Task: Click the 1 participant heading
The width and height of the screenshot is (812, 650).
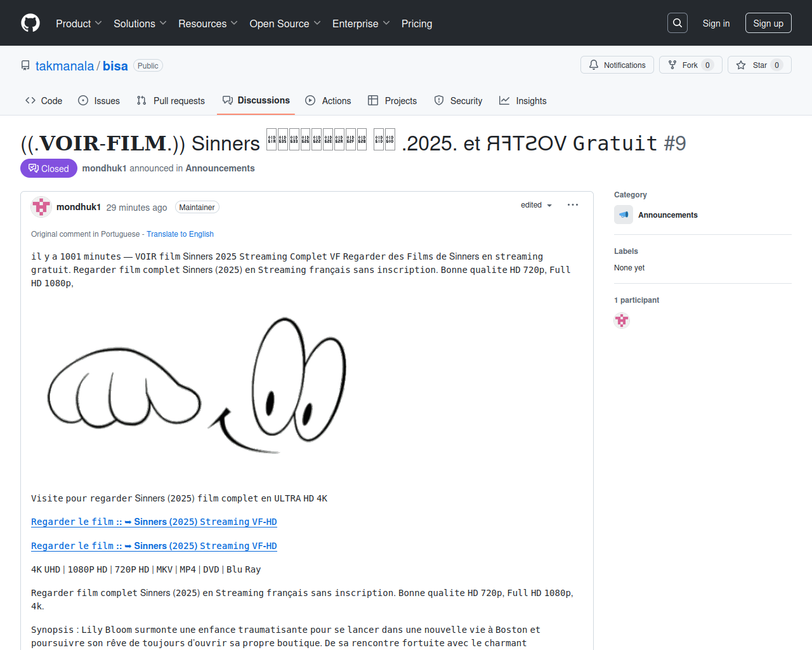Action: click(637, 300)
